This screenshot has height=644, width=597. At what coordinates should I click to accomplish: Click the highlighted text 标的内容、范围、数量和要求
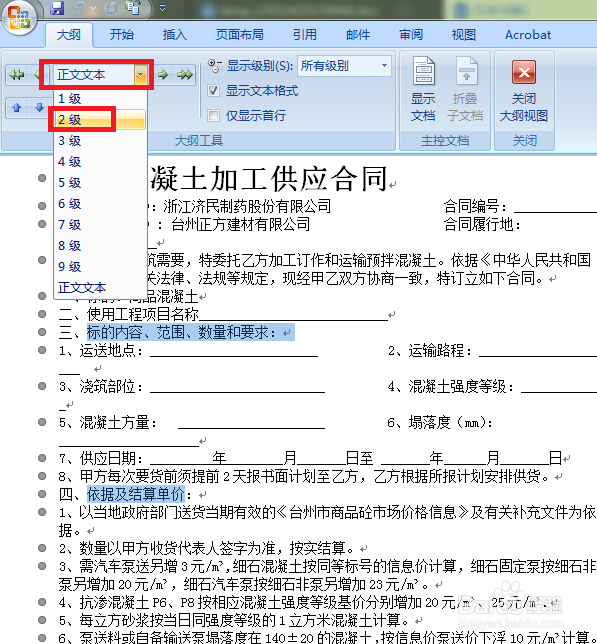(181, 332)
